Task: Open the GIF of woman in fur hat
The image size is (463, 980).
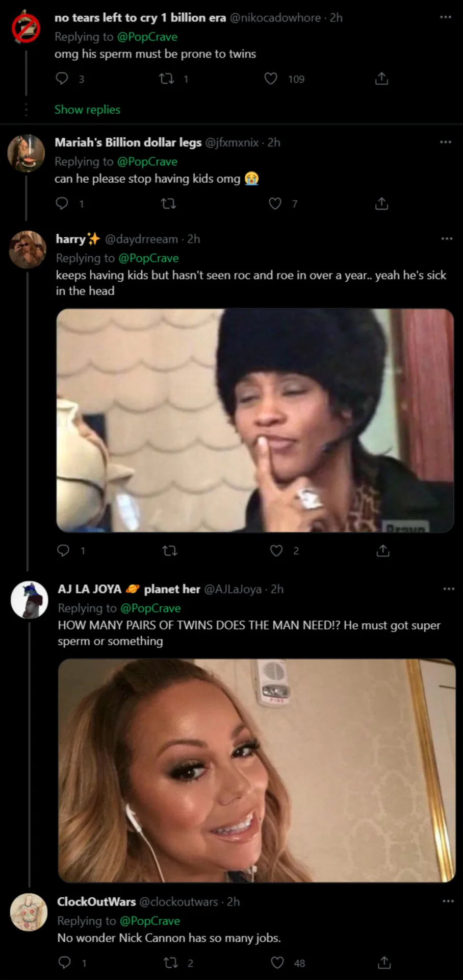Action: coord(254,420)
